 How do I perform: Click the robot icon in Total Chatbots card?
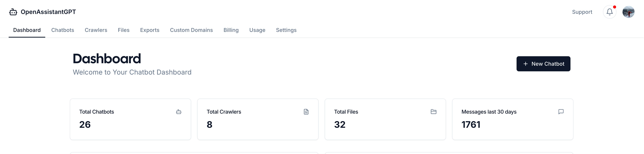click(x=179, y=112)
